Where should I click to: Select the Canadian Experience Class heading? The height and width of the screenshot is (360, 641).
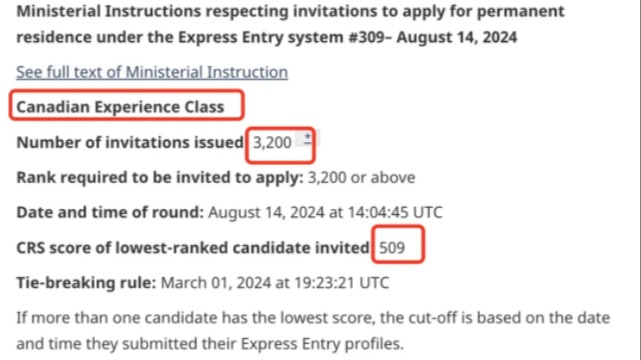click(120, 107)
